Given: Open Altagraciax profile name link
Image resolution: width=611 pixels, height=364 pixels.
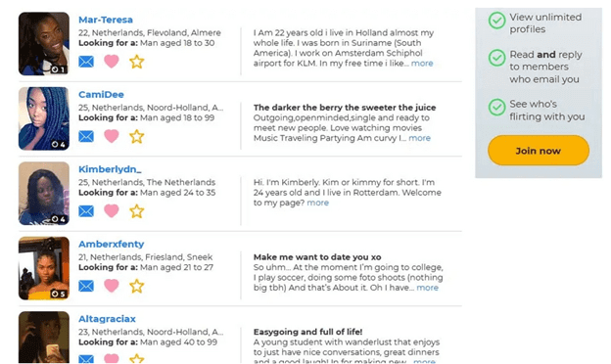Looking at the screenshot, I should coord(107,319).
